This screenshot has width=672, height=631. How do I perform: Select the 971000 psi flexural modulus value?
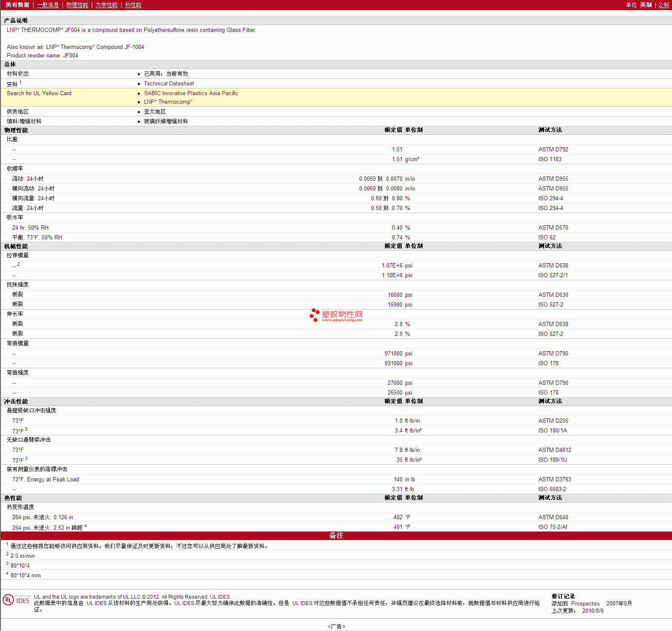click(398, 354)
